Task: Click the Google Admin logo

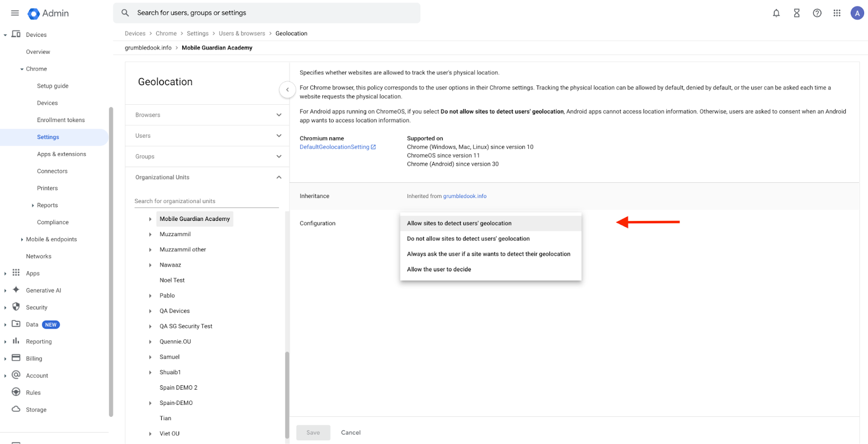Action: 48,14
